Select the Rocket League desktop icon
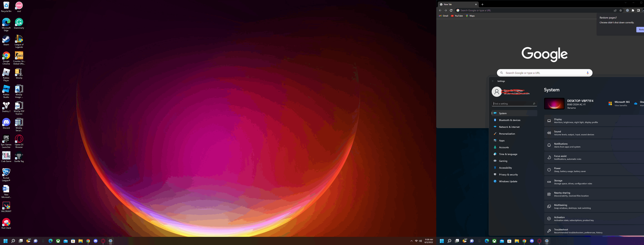 coord(6,175)
